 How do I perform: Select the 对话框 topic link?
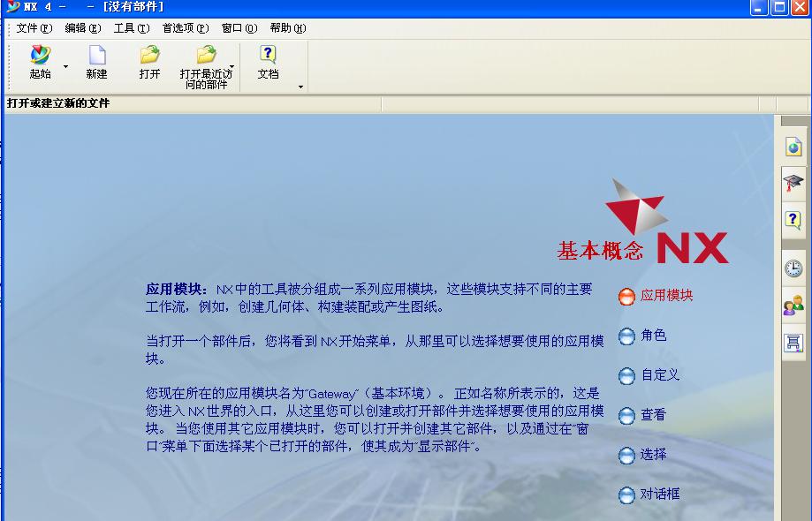pos(660,495)
